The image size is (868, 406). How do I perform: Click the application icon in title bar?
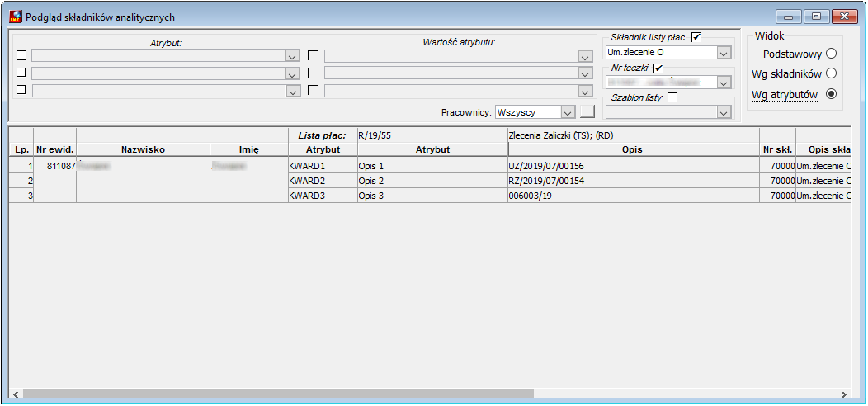16,17
